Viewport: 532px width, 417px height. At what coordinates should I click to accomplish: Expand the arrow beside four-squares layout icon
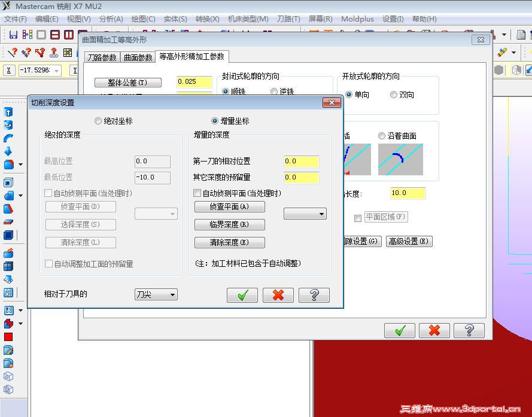click(x=21, y=310)
